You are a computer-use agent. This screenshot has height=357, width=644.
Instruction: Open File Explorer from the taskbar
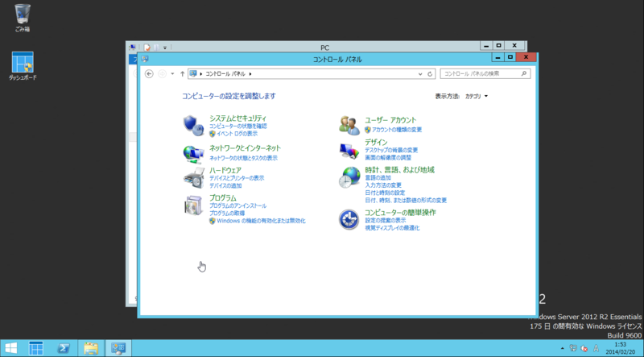tap(91, 348)
